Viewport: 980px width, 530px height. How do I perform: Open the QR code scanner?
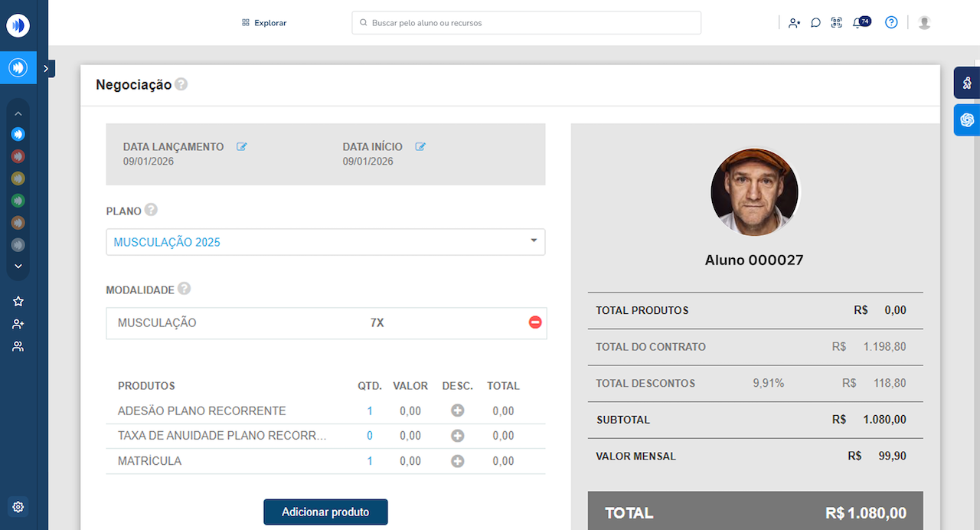pos(836,23)
